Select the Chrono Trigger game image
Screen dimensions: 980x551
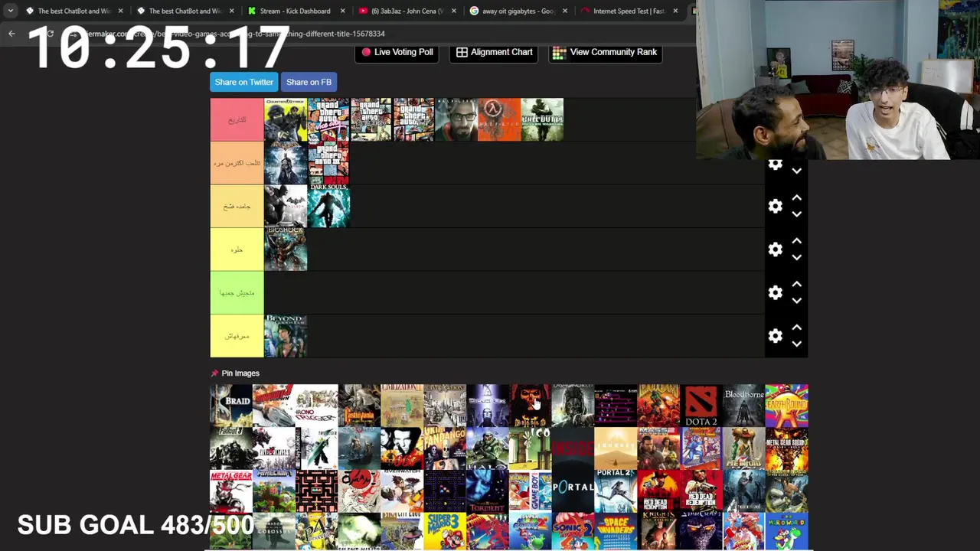(316, 406)
